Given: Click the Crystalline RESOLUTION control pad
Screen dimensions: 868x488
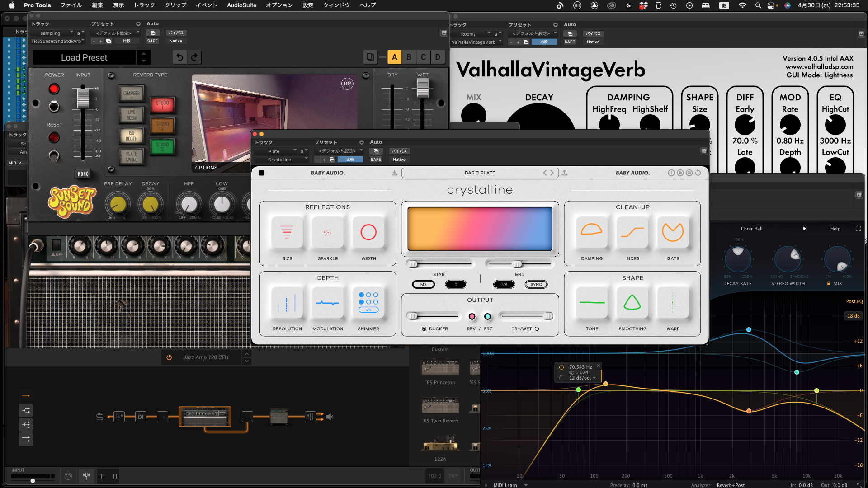Looking at the screenshot, I should pyautogui.click(x=287, y=303).
